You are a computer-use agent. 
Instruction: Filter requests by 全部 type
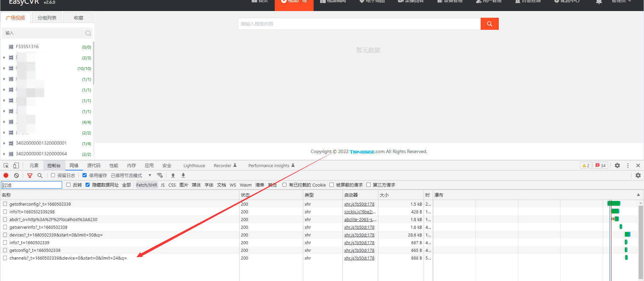pyautogui.click(x=126, y=185)
